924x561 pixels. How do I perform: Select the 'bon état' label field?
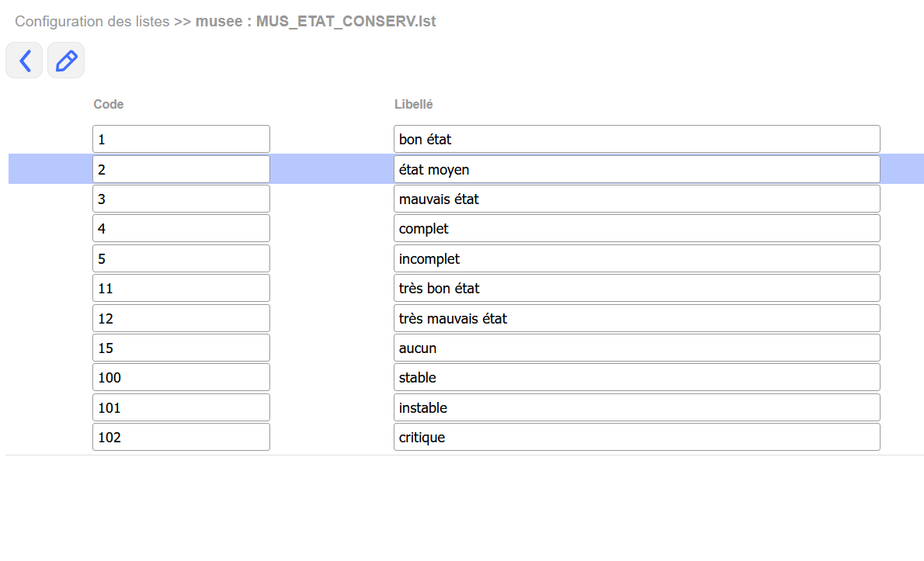click(637, 140)
